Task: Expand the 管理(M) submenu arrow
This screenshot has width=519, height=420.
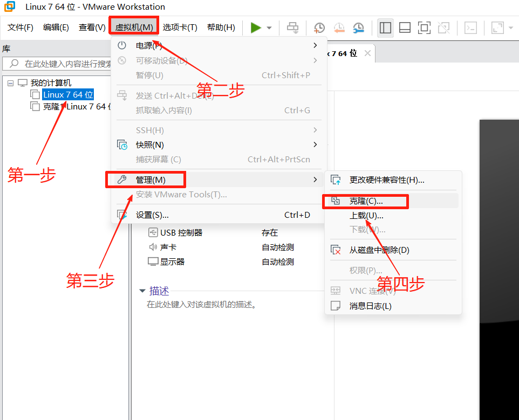Action: [x=315, y=180]
